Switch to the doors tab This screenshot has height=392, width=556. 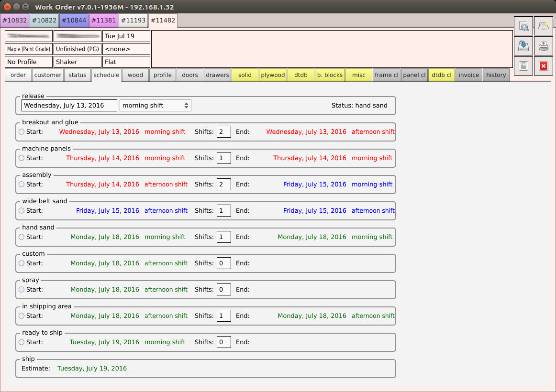(190, 75)
